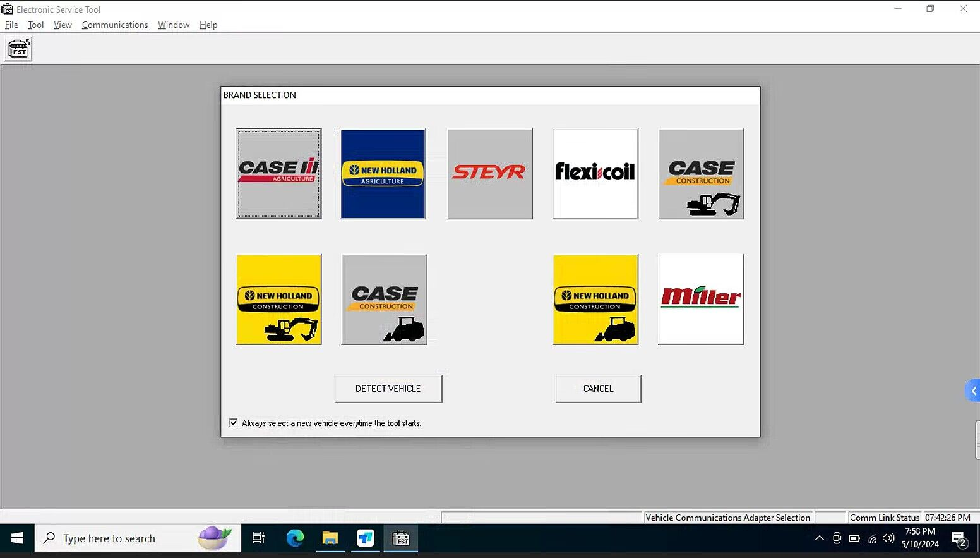Click the CANCEL button

[598, 389]
